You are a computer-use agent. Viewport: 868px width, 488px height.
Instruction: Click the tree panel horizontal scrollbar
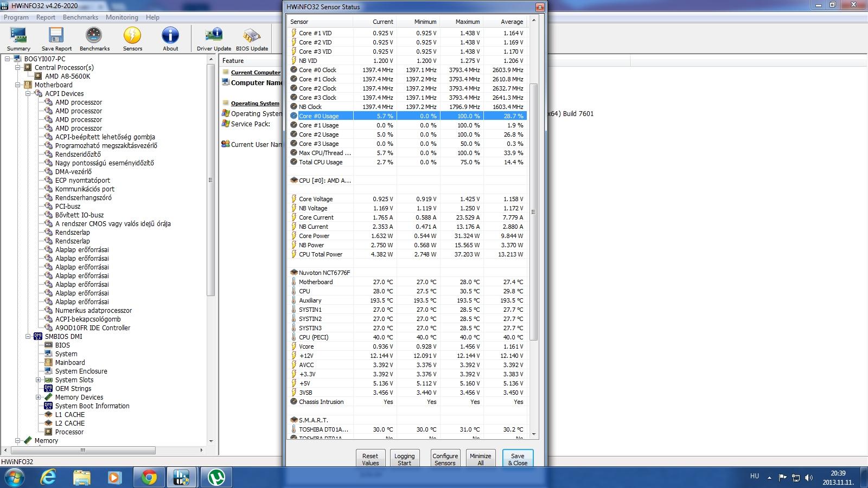(x=83, y=450)
